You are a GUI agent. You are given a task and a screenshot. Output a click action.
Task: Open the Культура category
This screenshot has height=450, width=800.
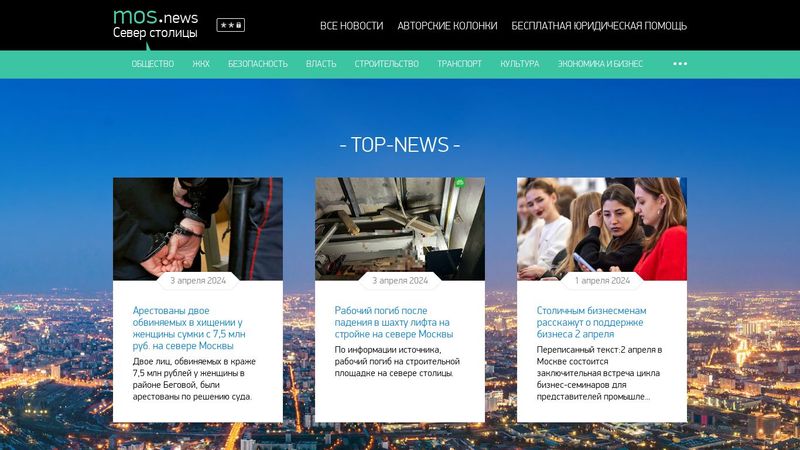(519, 64)
